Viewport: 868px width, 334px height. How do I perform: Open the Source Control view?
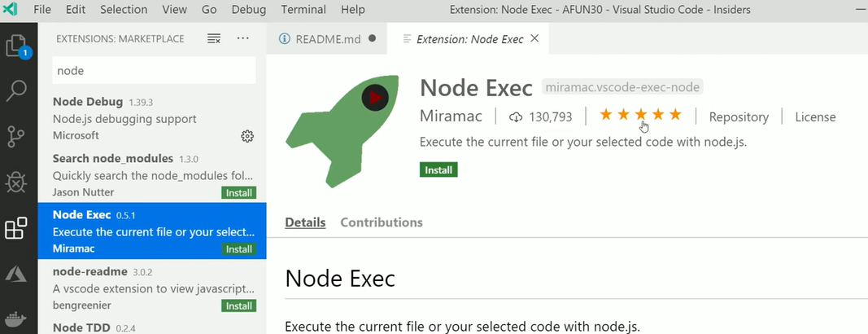click(16, 137)
